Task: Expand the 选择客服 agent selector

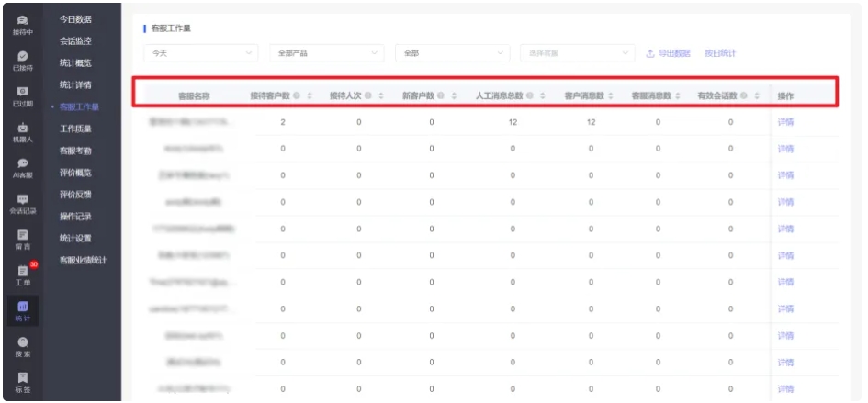Action: tap(577, 53)
